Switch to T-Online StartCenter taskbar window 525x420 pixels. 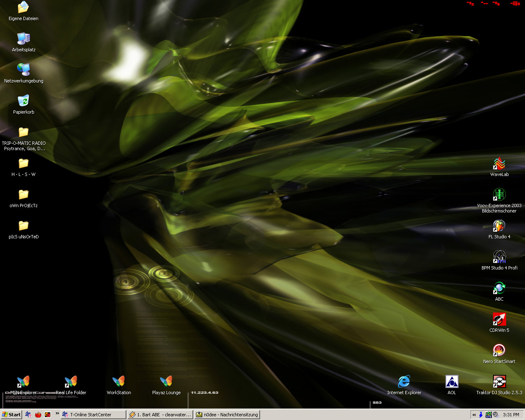(x=93, y=415)
